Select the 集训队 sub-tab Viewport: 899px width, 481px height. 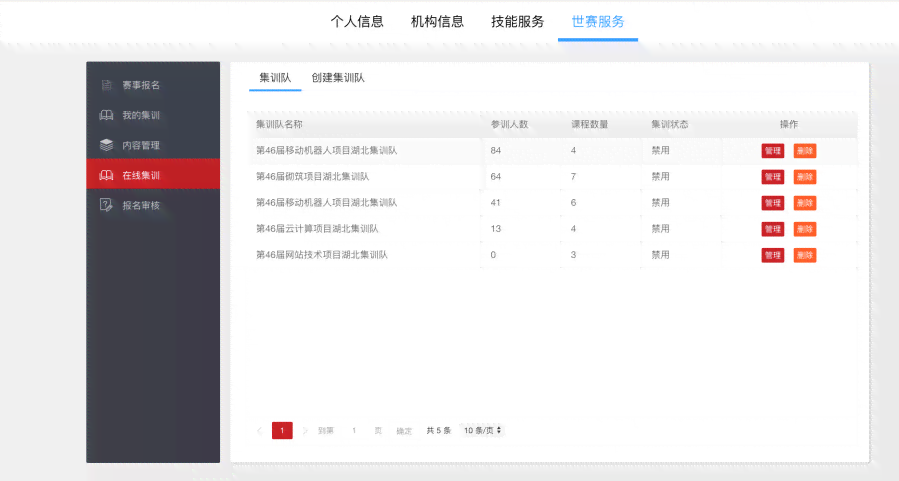coord(275,78)
